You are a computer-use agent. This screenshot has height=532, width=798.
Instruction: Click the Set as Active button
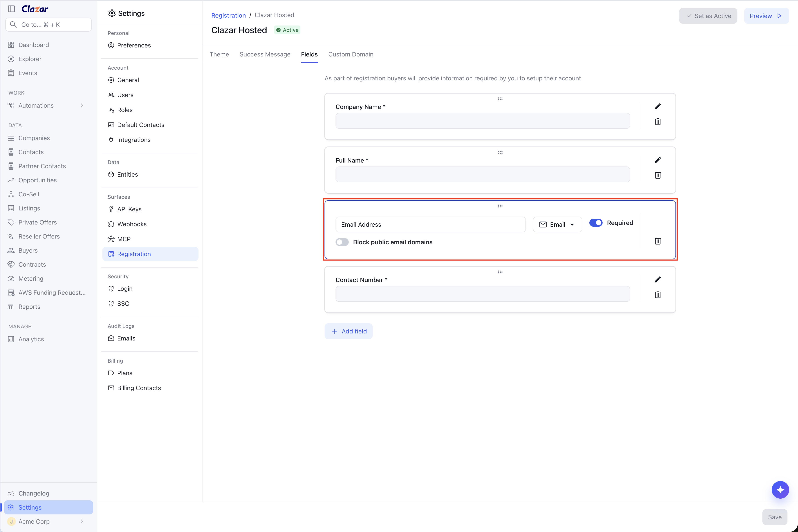click(x=708, y=16)
